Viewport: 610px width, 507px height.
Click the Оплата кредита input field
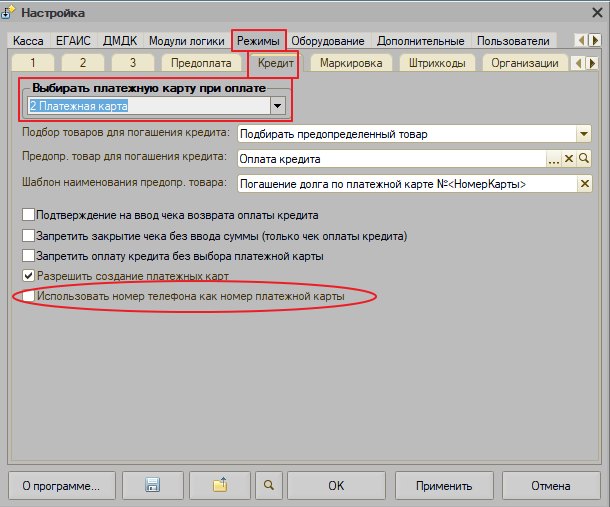[392, 159]
